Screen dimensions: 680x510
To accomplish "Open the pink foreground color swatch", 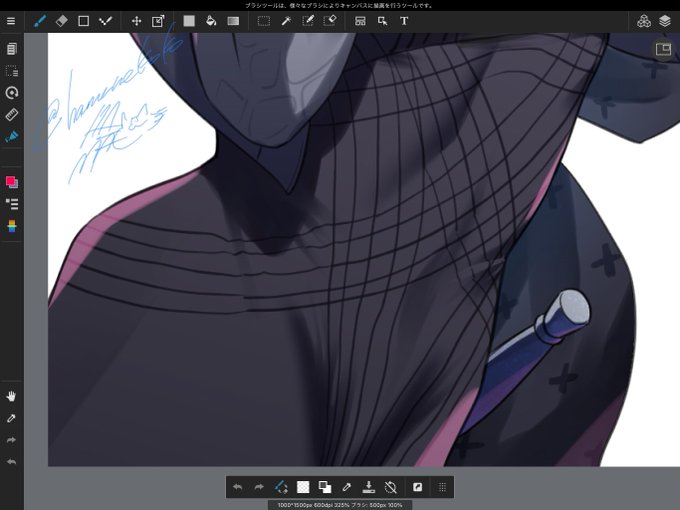I will [x=12, y=182].
